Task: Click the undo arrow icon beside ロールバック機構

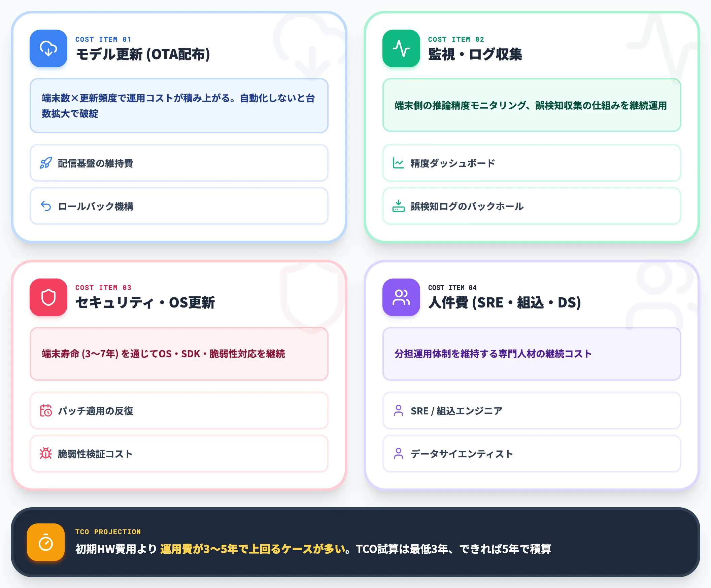Action: point(46,206)
